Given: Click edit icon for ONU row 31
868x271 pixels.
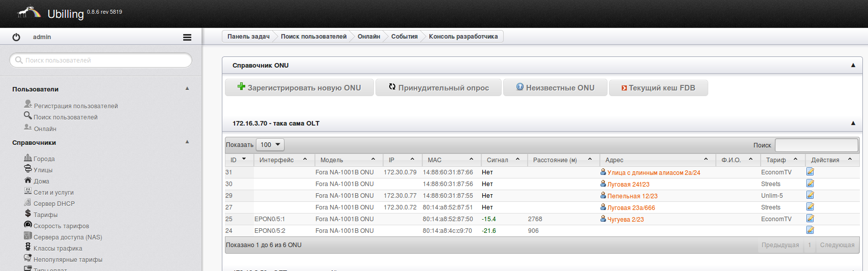Looking at the screenshot, I should (x=810, y=172).
